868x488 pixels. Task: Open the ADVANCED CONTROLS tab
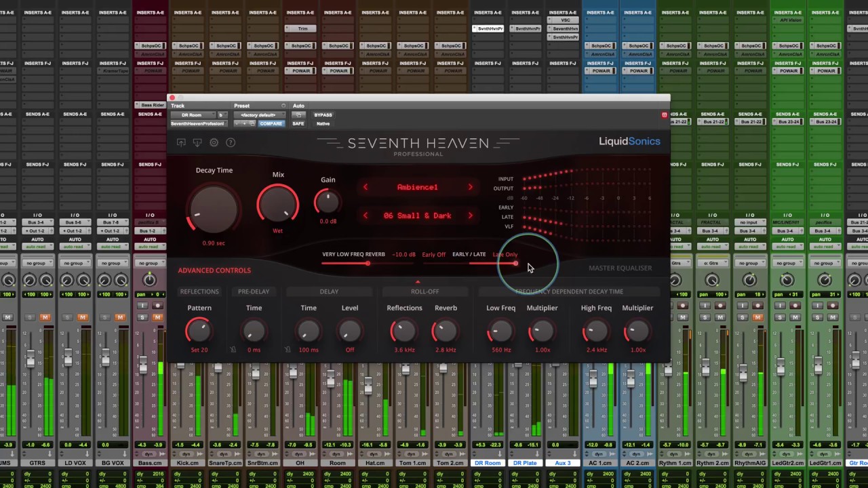click(214, 270)
